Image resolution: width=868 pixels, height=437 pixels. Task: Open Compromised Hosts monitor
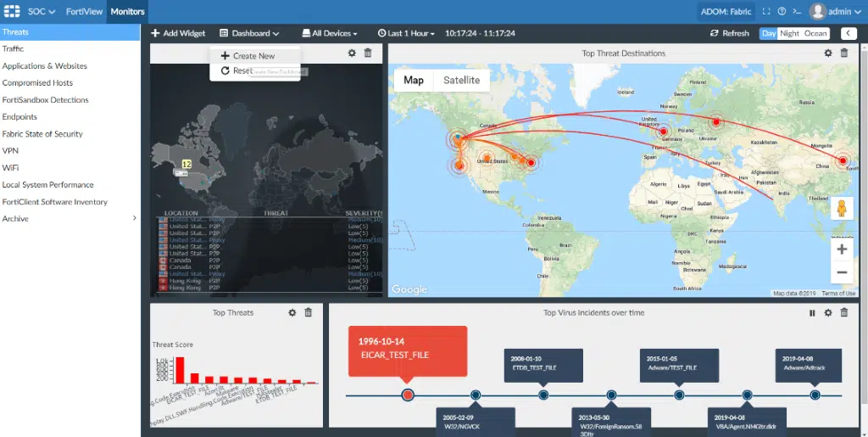pyautogui.click(x=70, y=83)
